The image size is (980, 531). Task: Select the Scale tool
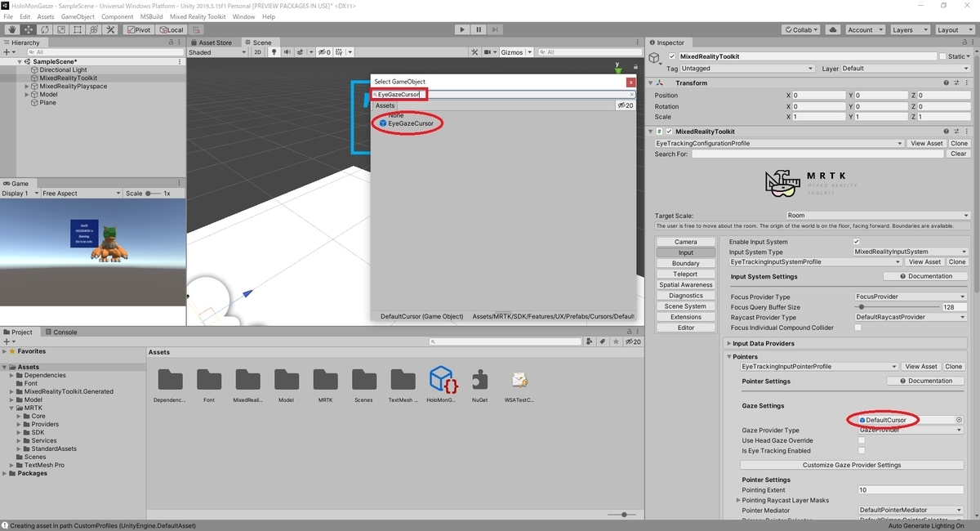click(x=61, y=29)
